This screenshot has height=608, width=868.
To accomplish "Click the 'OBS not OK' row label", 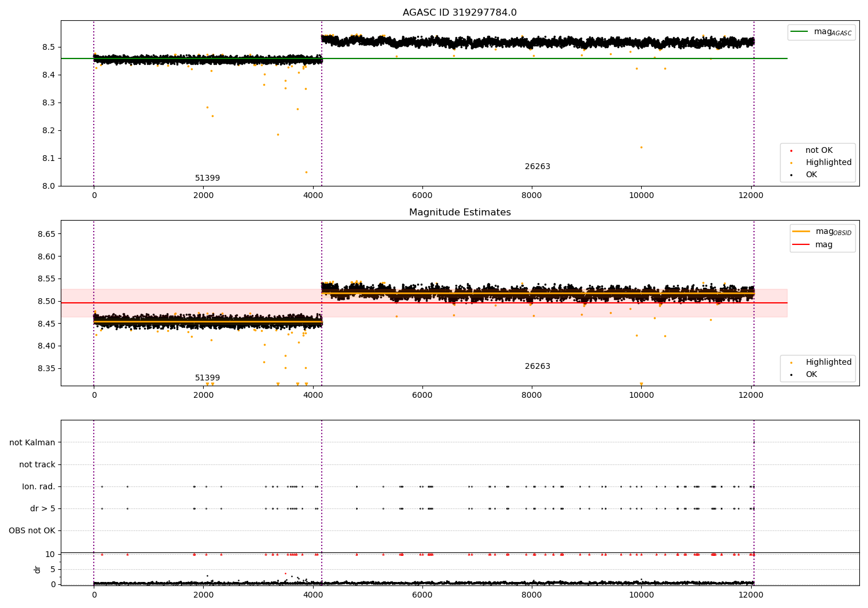I will pyautogui.click(x=32, y=531).
